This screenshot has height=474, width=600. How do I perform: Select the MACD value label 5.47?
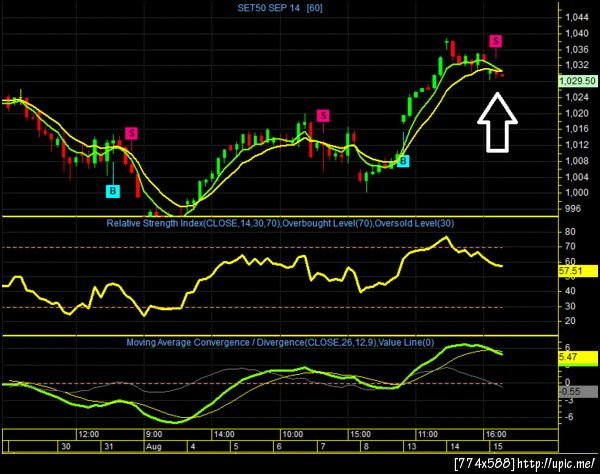click(578, 357)
